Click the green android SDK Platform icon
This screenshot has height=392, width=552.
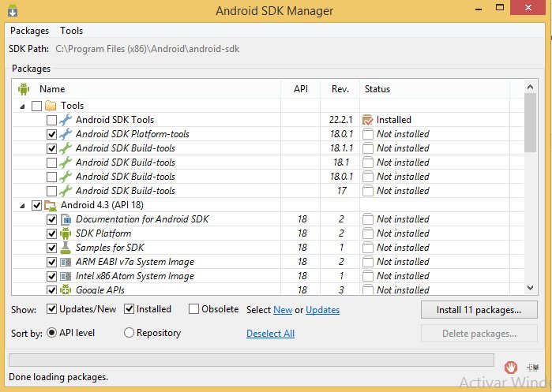click(66, 233)
